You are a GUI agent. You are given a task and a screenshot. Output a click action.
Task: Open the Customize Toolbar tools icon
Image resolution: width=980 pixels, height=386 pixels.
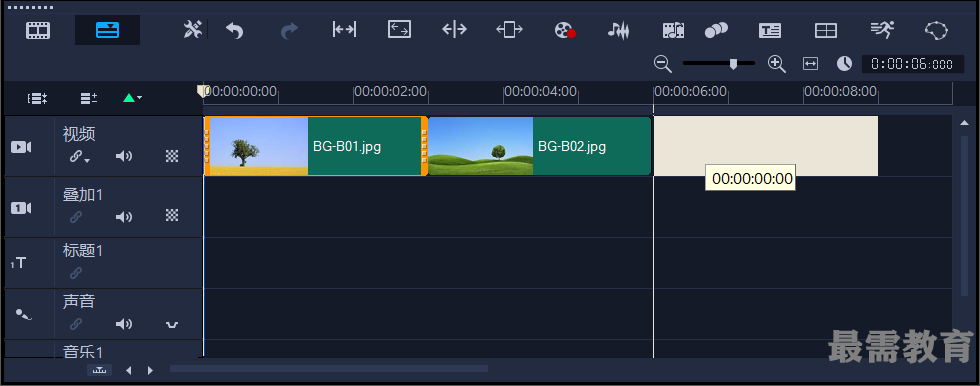(x=192, y=30)
